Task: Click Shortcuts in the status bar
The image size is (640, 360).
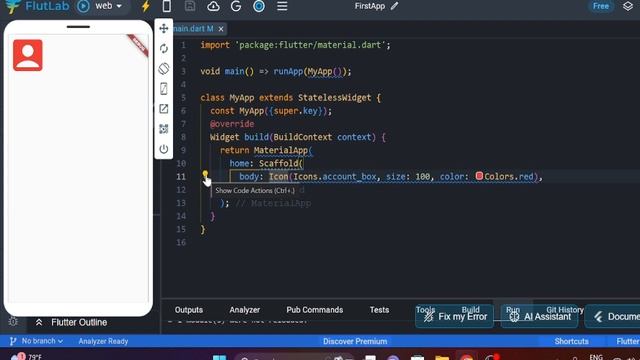Action: [571, 341]
